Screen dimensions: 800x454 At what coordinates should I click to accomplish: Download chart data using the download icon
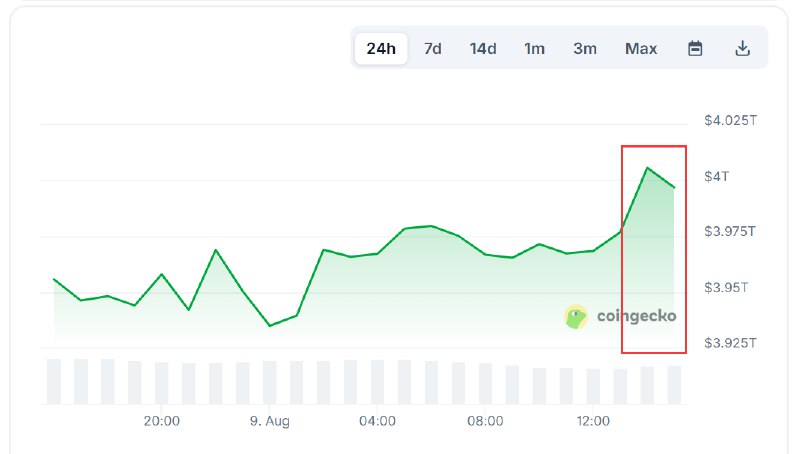(742, 48)
